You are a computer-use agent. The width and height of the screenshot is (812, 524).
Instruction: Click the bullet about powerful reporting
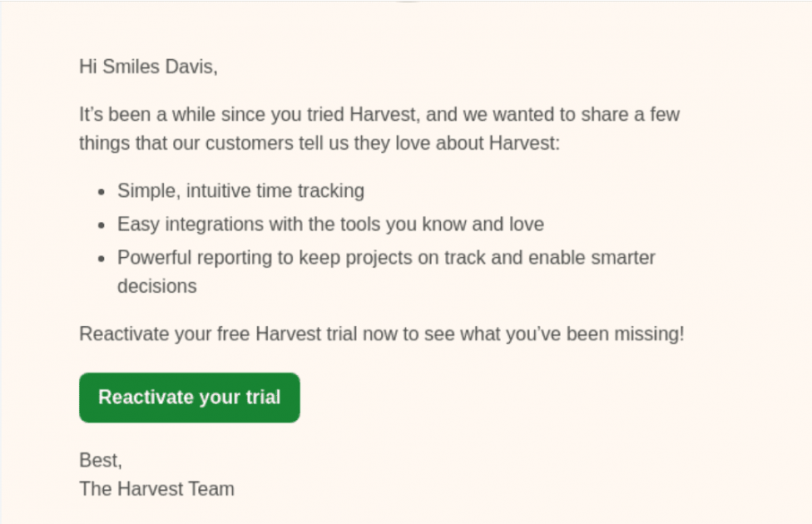tap(385, 257)
